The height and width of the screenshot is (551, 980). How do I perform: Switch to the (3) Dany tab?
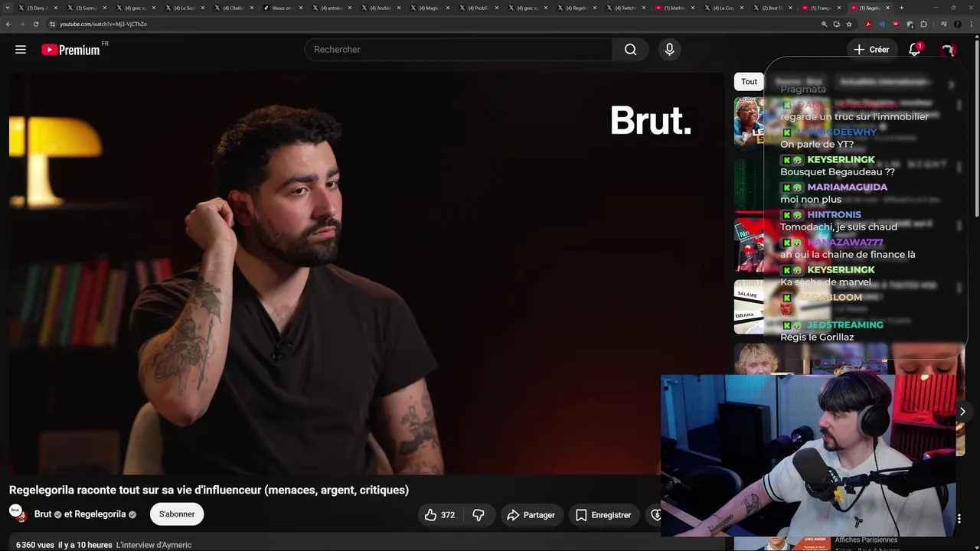point(37,8)
